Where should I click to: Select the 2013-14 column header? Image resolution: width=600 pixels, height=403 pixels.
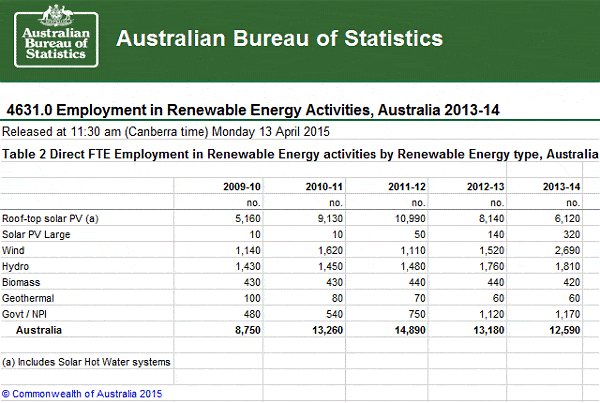pos(561,187)
